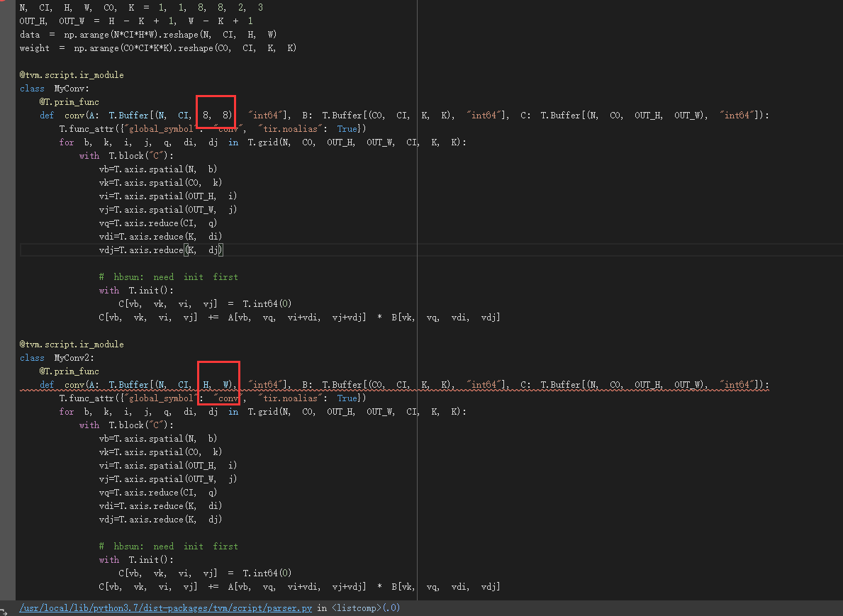Screen dimensions: 843x616
Task: Click "@tvm.script.ir_module" decorator above class MyConv2
Action: coord(72,344)
